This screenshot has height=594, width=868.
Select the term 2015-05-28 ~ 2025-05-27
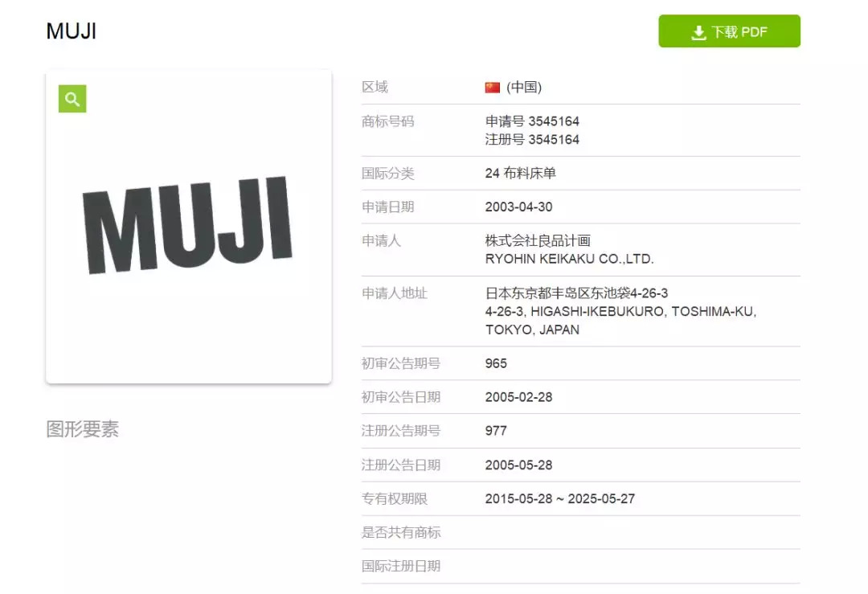[x=560, y=499]
